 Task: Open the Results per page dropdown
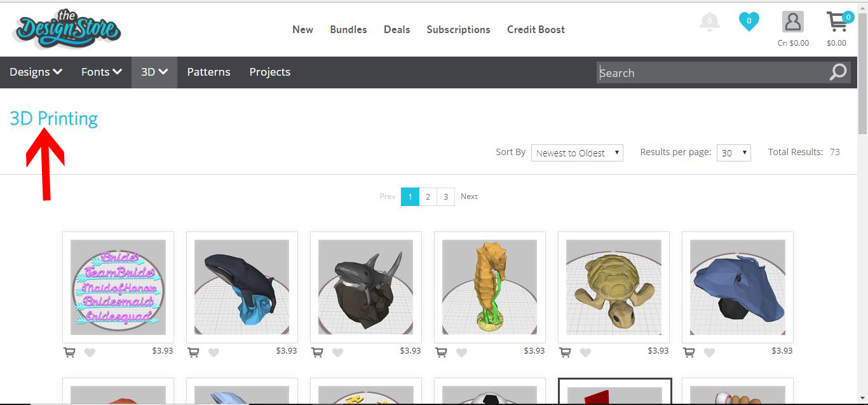(734, 153)
